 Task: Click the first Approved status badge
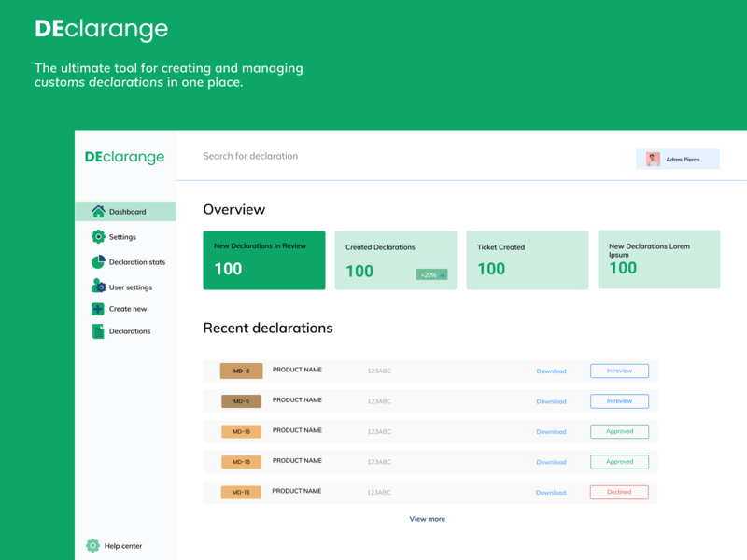pyautogui.click(x=619, y=431)
